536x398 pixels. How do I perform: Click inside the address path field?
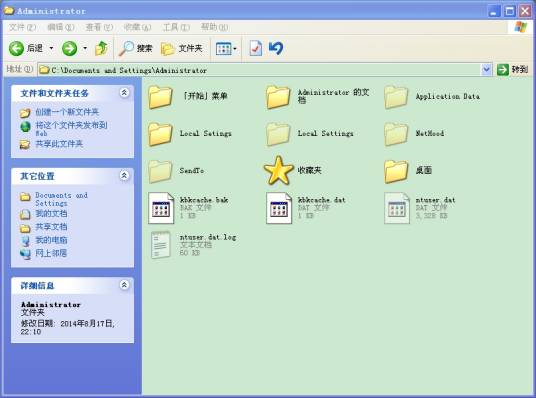pyautogui.click(x=260, y=70)
